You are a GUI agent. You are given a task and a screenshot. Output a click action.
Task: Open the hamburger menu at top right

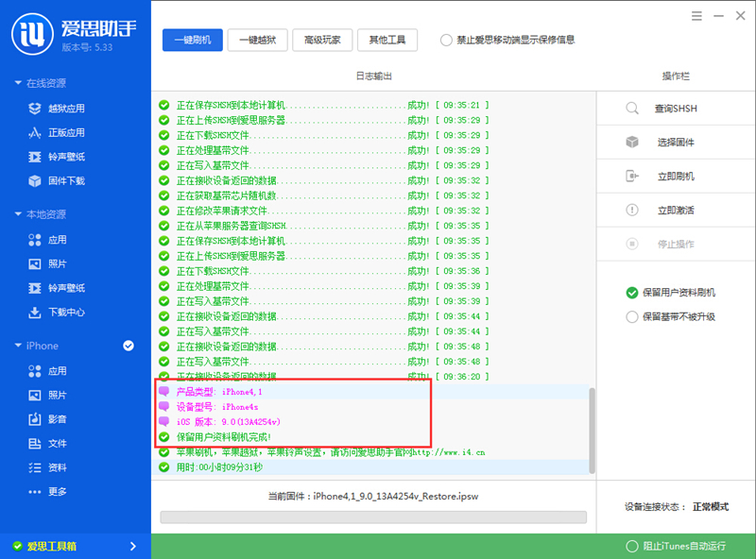tap(696, 16)
